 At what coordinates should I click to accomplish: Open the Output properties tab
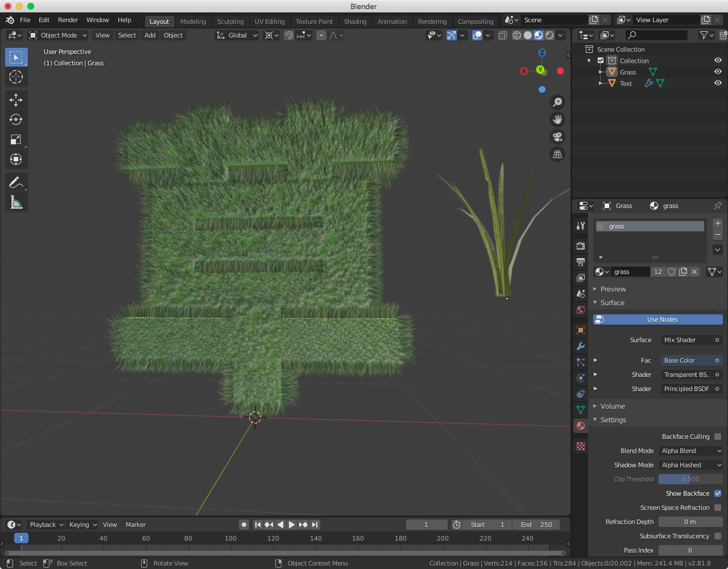click(581, 262)
